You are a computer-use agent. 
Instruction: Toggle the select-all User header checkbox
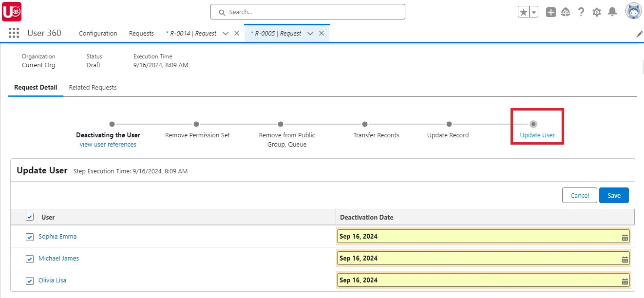pos(30,217)
